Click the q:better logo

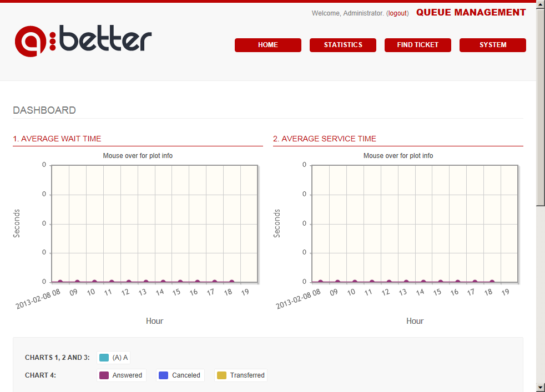[83, 40]
